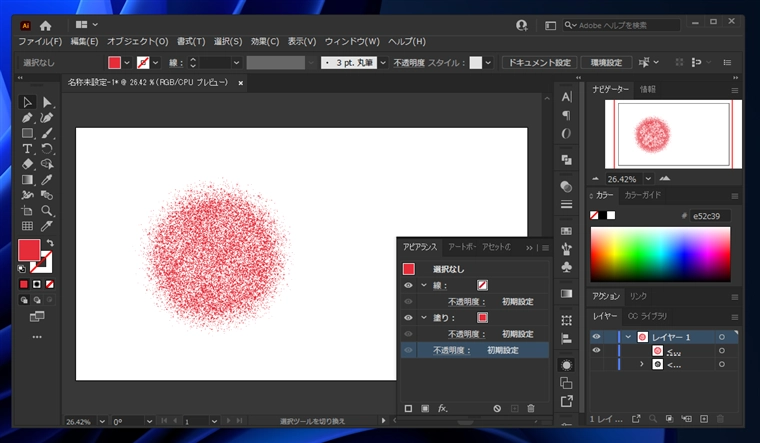Select the Artboard tool
This screenshot has height=443, width=760.
27,211
